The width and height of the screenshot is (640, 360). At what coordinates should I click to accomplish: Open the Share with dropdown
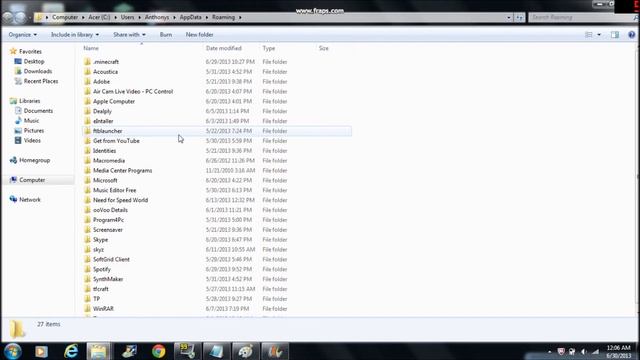129,35
